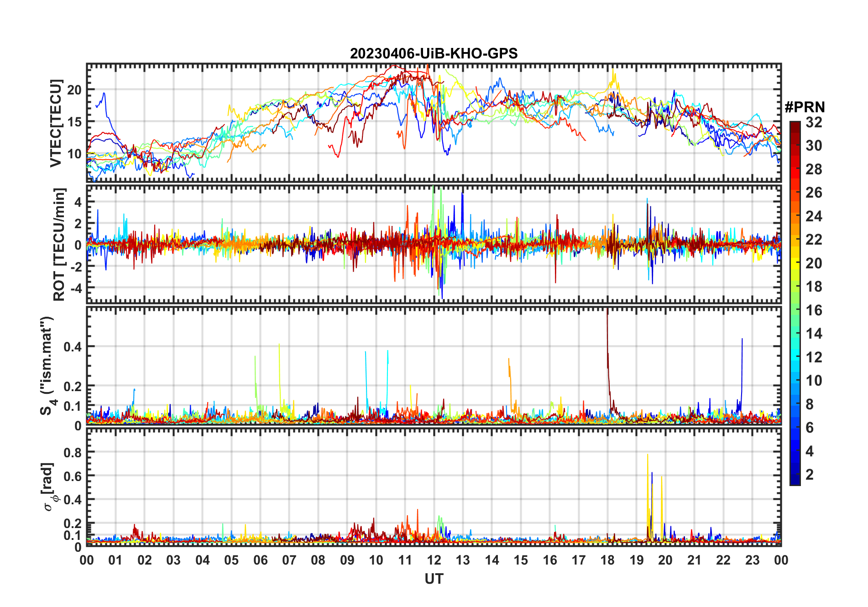Click the 18 tick on the UT axis
The image size is (868, 607).
[607, 560]
